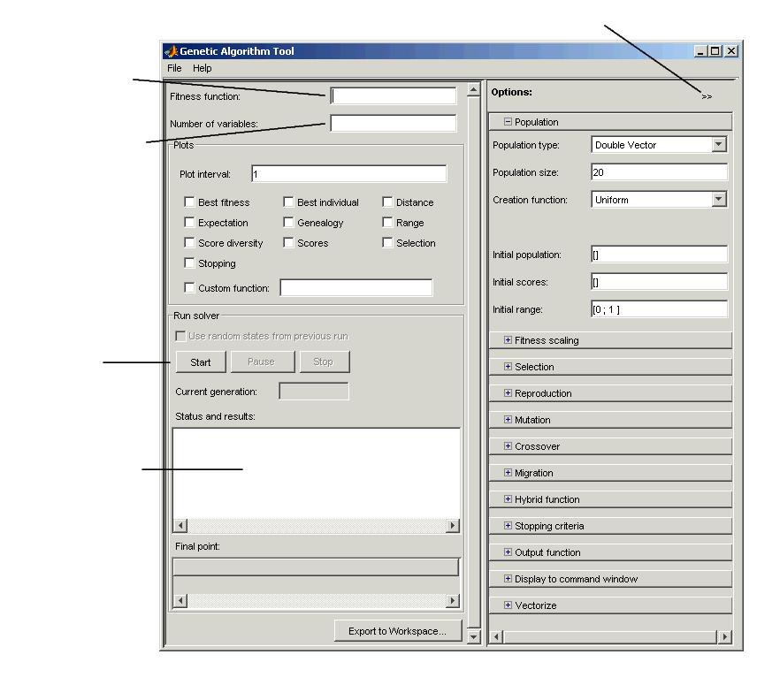Open the File menu
The height and width of the screenshot is (700, 757).
174,68
